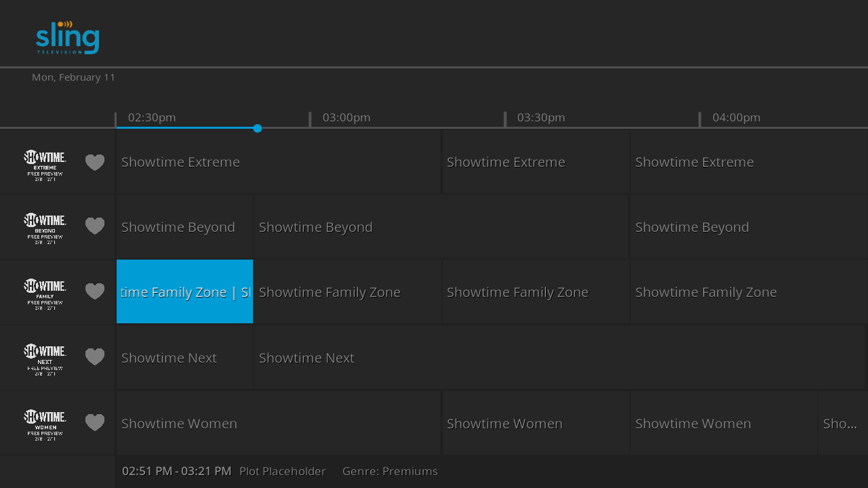Jump to the 04:00pm timeline marker
The height and width of the screenshot is (488, 868).
(x=736, y=118)
